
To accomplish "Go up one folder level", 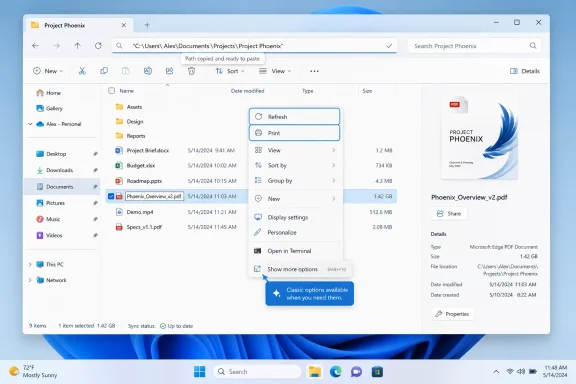I will [x=77, y=46].
